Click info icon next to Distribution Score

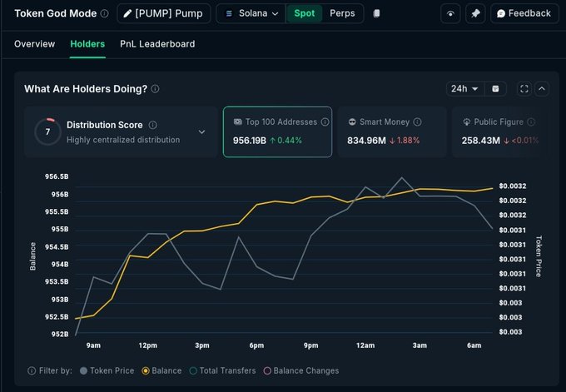tap(153, 125)
